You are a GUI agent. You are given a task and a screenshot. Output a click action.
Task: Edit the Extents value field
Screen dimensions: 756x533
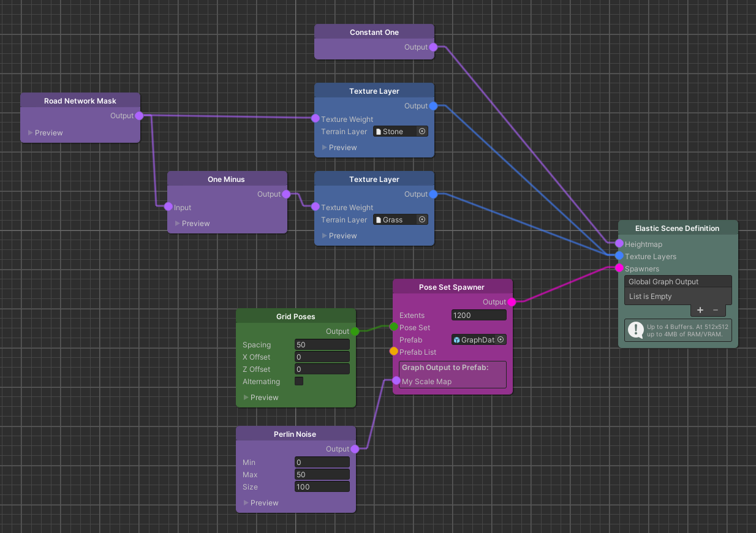[478, 314]
